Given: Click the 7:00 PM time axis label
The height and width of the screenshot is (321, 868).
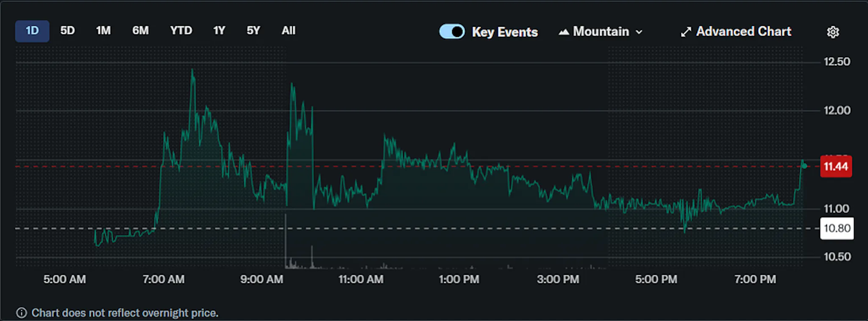Looking at the screenshot, I should (x=755, y=279).
